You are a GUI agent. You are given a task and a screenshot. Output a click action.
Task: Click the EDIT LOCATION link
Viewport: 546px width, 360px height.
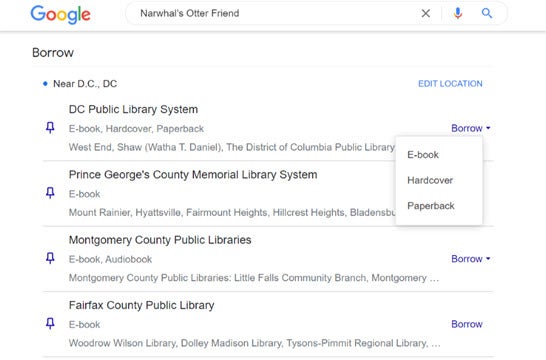[450, 84]
